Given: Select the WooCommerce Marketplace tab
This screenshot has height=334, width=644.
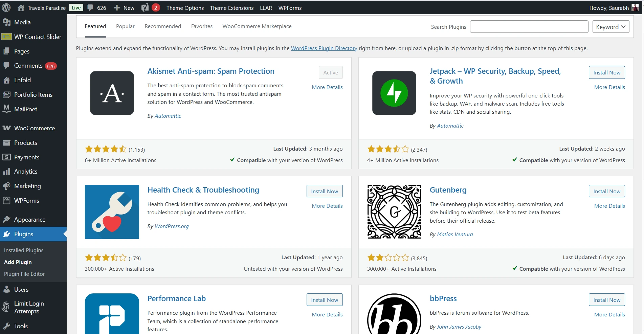Looking at the screenshot, I should tap(257, 26).
